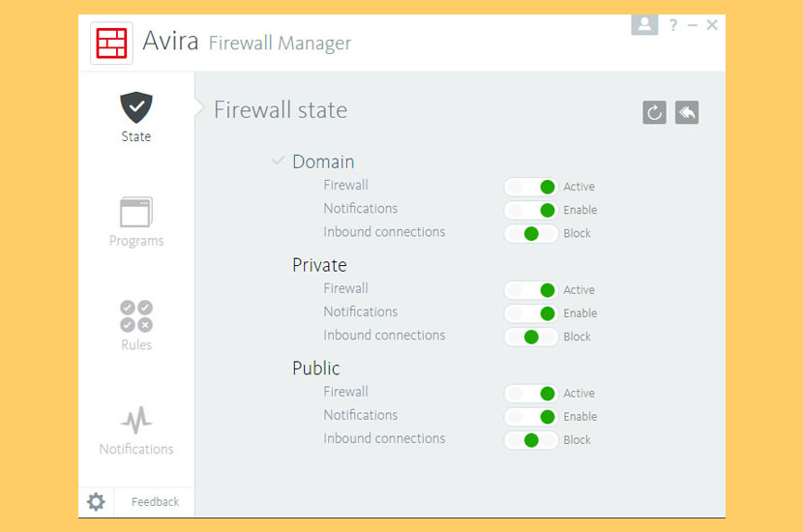Open the Notifications pulse icon
803x532 pixels.
(x=136, y=420)
